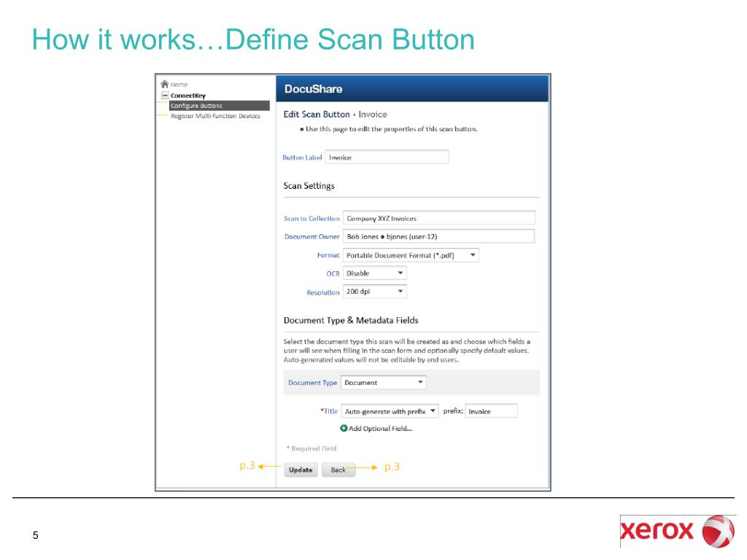747x560 pixels.
Task: Open the Document Type dropdown
Action: tap(384, 382)
